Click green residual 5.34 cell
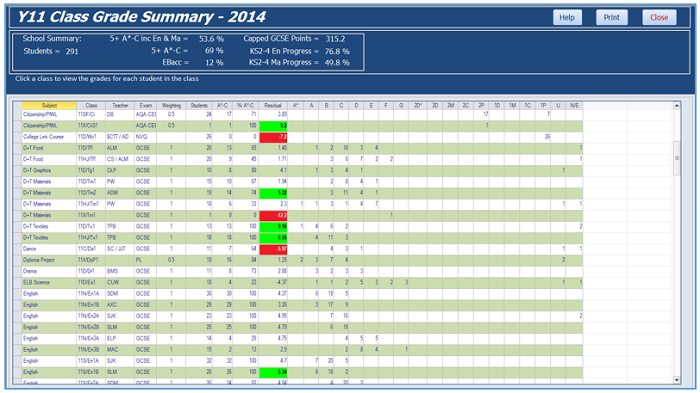The width and height of the screenshot is (700, 393). click(273, 372)
